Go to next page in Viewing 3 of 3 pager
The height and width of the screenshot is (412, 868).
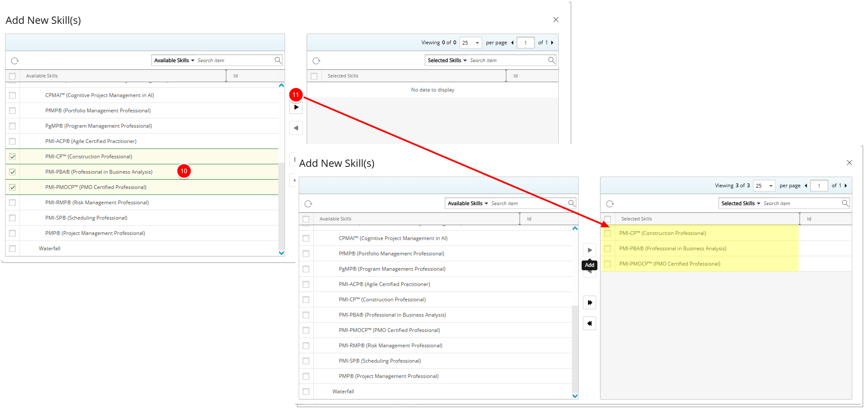pos(846,186)
